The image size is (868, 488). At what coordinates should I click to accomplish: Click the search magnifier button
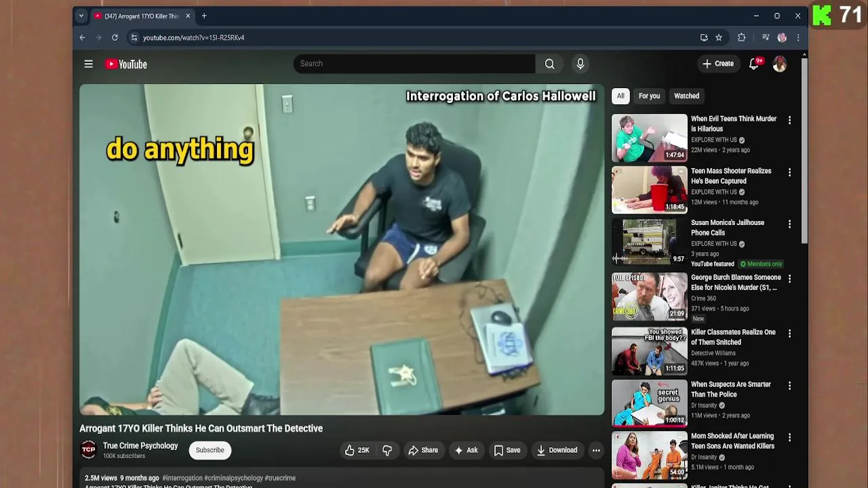pos(549,64)
